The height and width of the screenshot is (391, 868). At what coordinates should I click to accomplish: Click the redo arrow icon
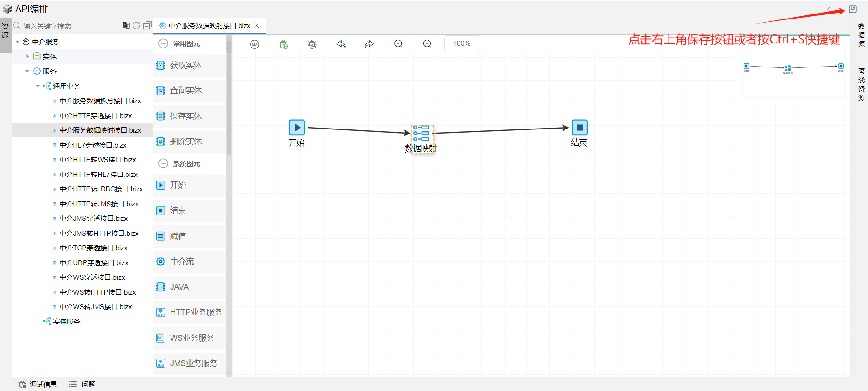(370, 44)
